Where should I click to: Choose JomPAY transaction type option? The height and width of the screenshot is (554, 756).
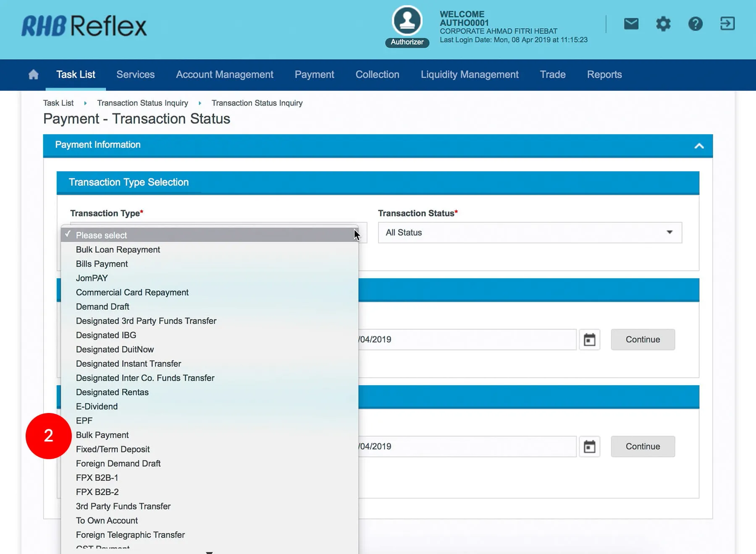(x=92, y=278)
